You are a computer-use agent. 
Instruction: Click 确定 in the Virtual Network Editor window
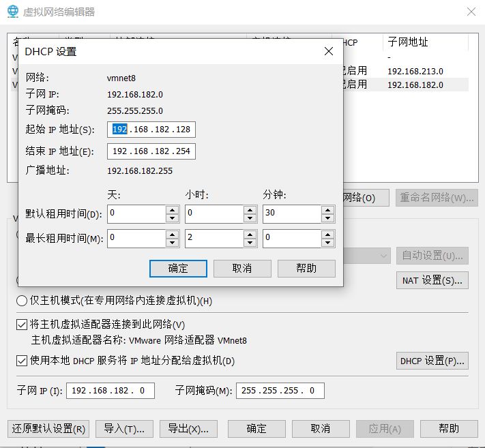point(256,429)
